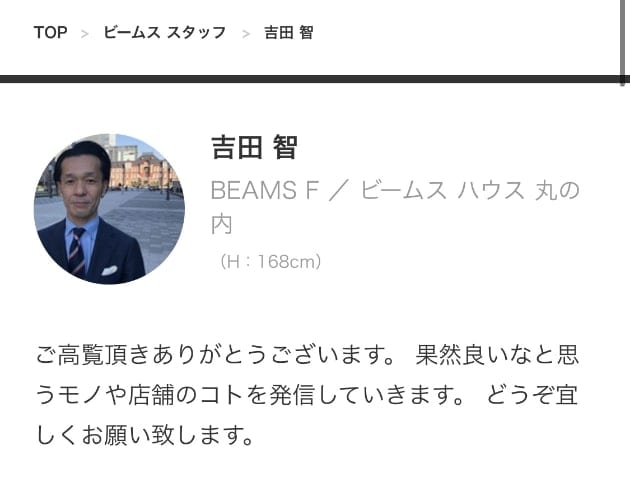The height and width of the screenshot is (483, 630).
Task: Go to the TOP breadcrumb link
Action: 50,33
